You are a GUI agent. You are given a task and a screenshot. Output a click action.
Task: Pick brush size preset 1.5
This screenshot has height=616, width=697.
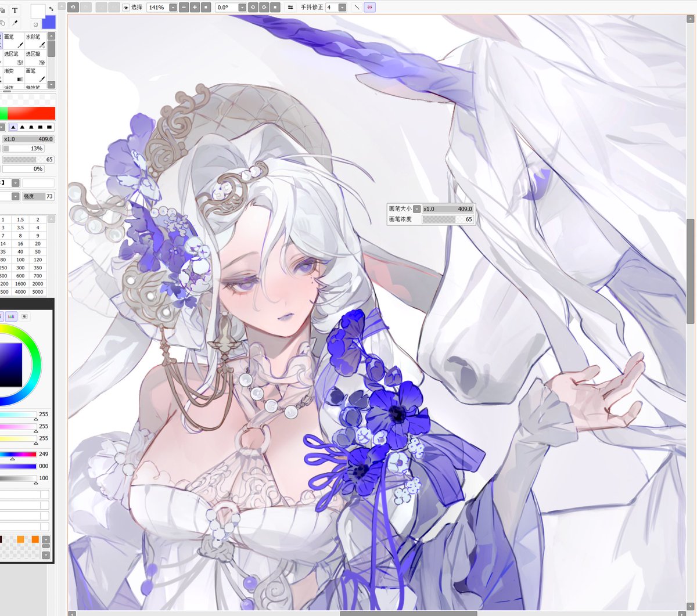(20, 219)
